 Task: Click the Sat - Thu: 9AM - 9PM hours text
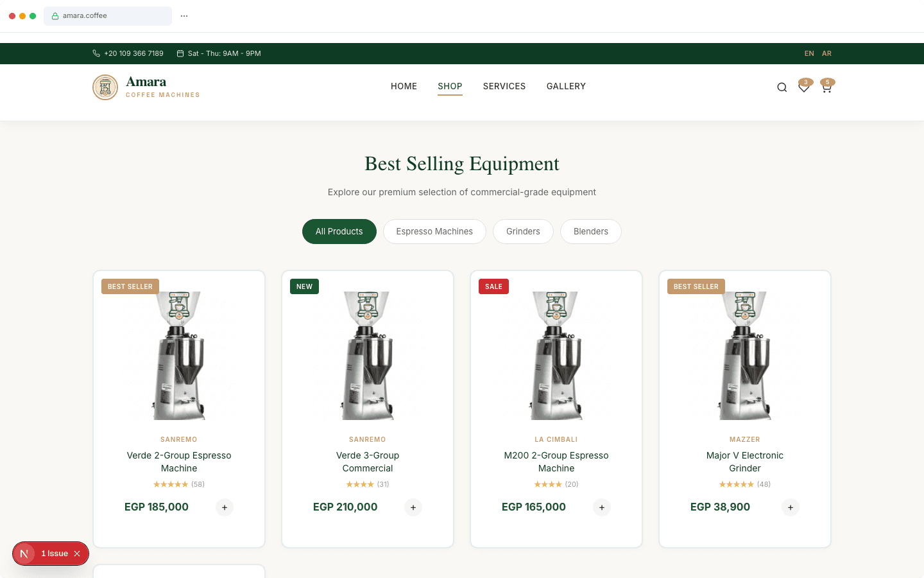(225, 53)
